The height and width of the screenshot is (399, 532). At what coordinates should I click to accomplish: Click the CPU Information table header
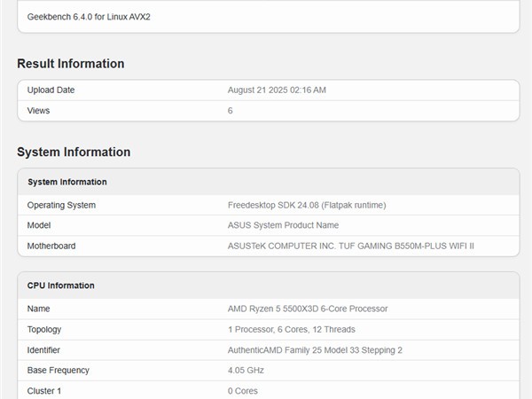coord(61,286)
